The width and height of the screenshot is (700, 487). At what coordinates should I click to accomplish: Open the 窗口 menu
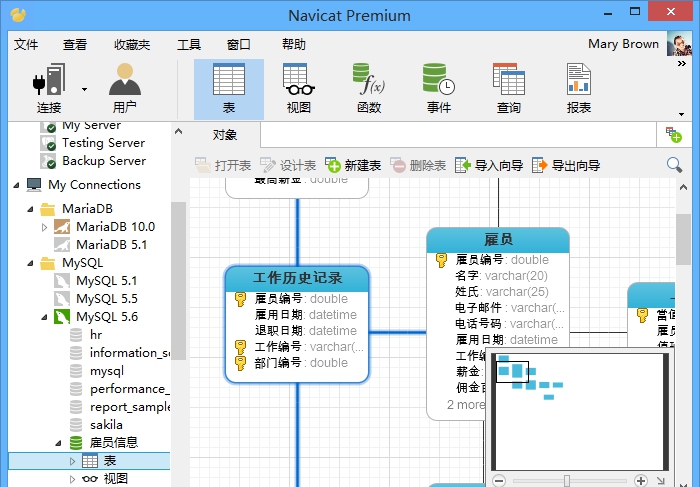point(239,45)
